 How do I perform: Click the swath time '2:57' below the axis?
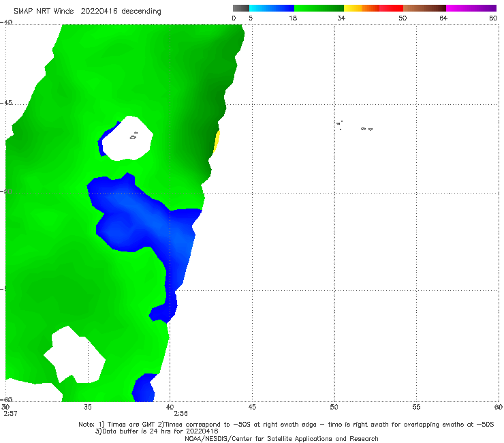pyautogui.click(x=10, y=414)
